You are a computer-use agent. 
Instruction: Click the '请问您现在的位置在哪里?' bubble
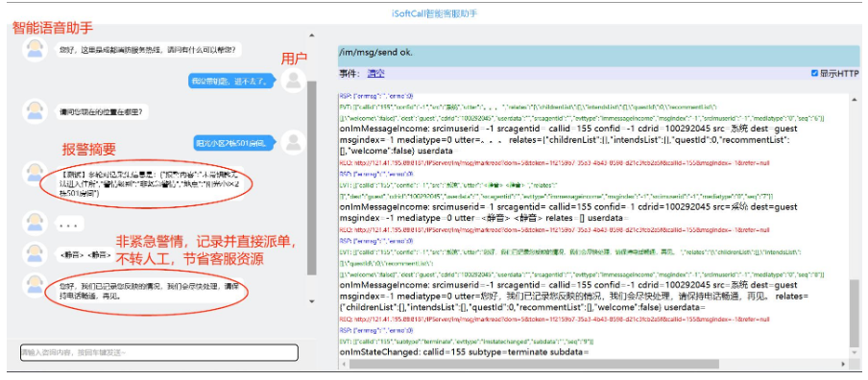click(102, 112)
